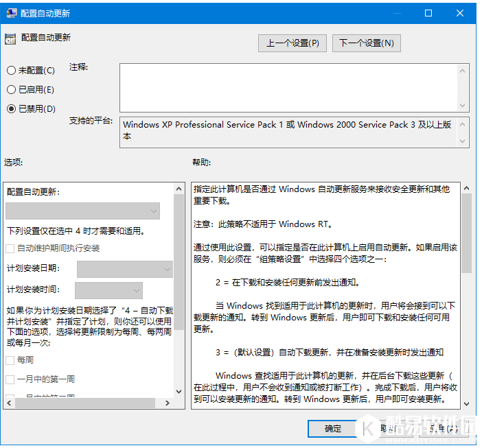Image resolution: width=482 pixels, height=448 pixels.
Task: Select the 已启用 radio option
Action: [x=11, y=90]
